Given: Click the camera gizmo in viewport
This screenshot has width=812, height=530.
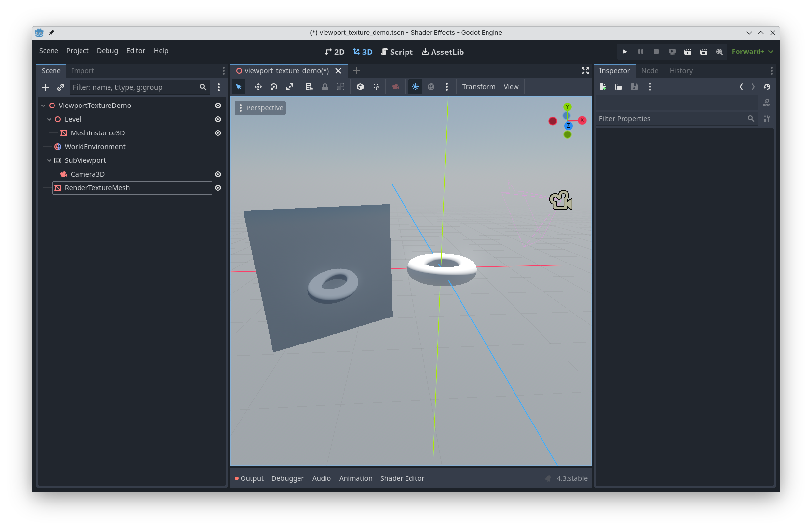Looking at the screenshot, I should 561,200.
